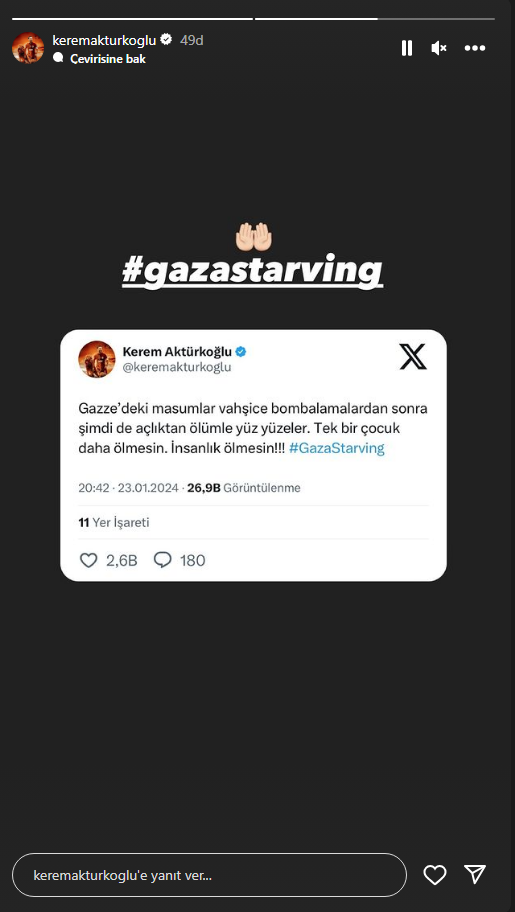Viewport: 515px width, 912px height.
Task: Click the X logo in tweet card
Action: click(413, 357)
